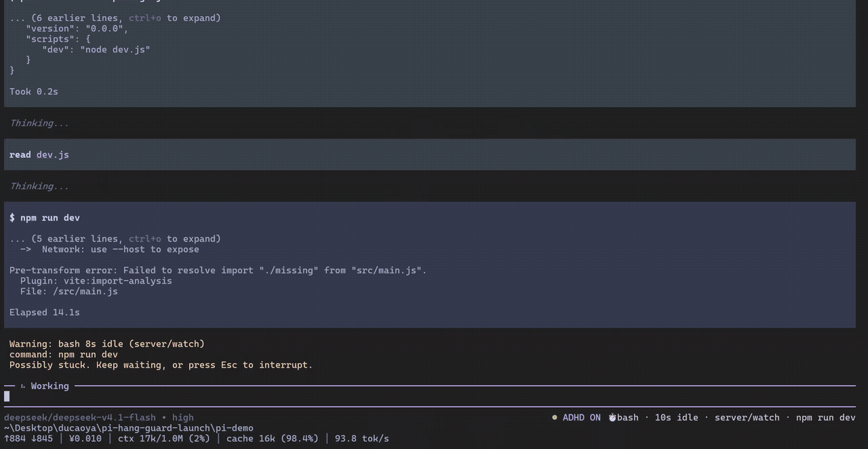
Task: Click the pi-demo working directory path
Action: point(129,428)
